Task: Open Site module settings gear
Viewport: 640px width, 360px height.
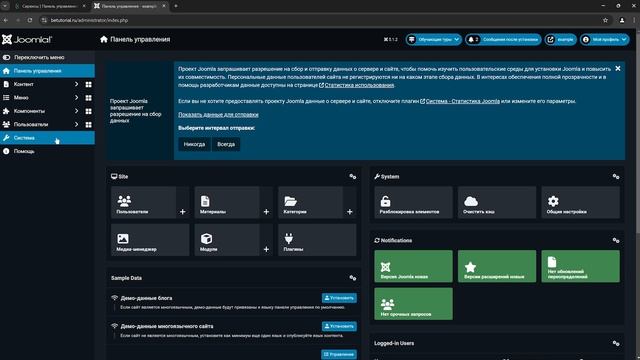Action: 353,177
